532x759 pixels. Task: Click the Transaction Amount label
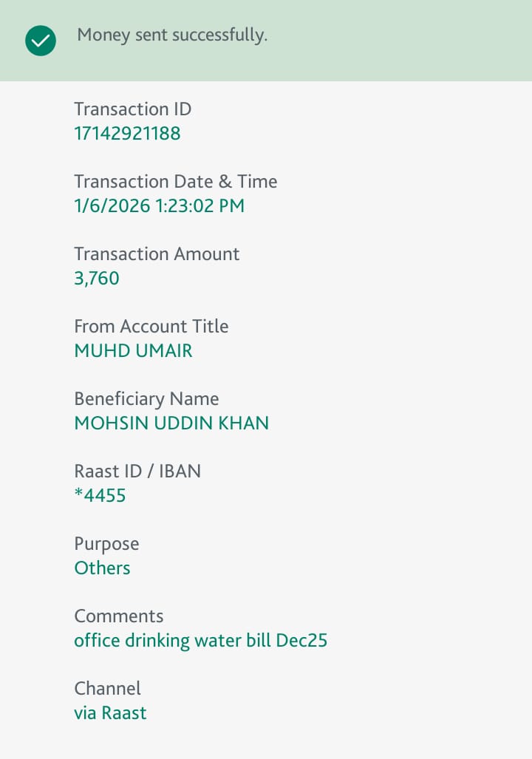(157, 254)
